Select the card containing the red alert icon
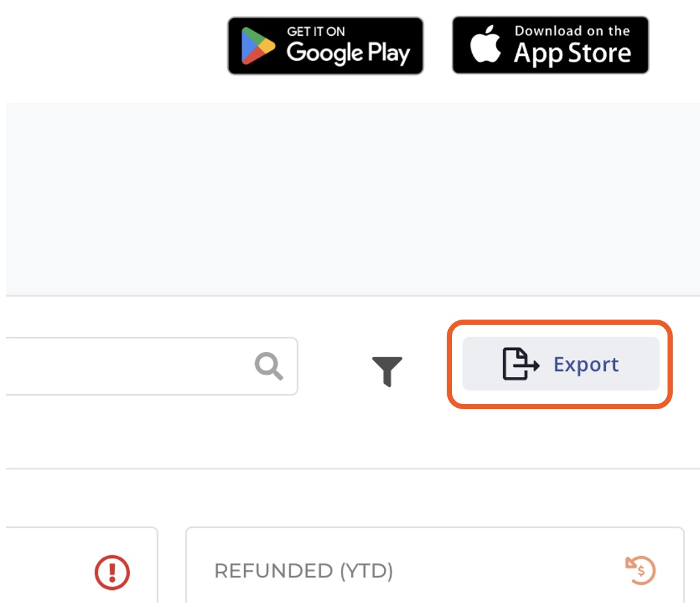Screen dimensions: 700x608 82,566
